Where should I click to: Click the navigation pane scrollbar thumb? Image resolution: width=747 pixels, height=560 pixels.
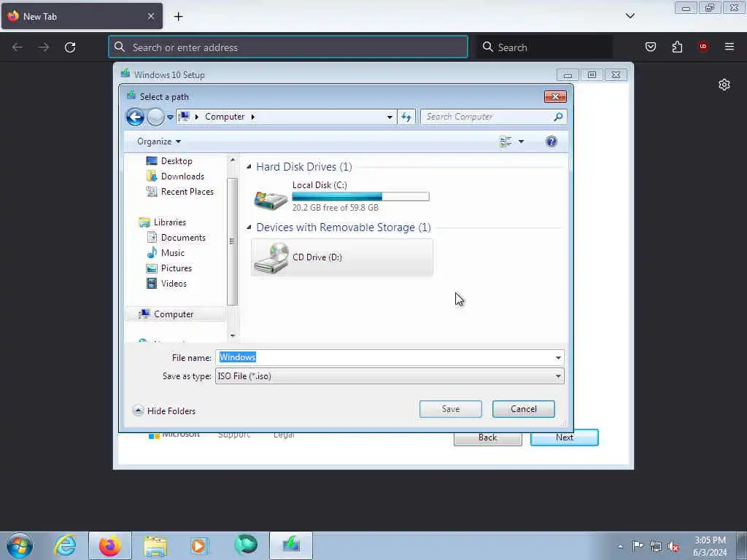[232, 241]
